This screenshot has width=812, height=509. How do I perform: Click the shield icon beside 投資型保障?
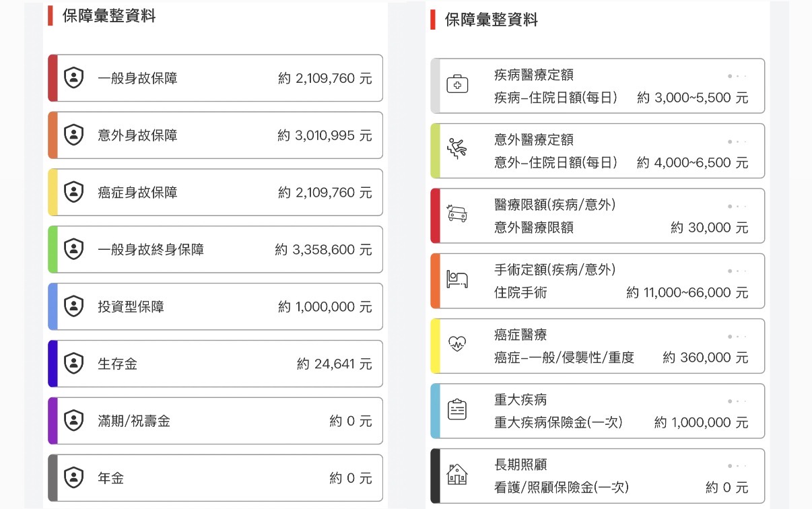point(73,307)
